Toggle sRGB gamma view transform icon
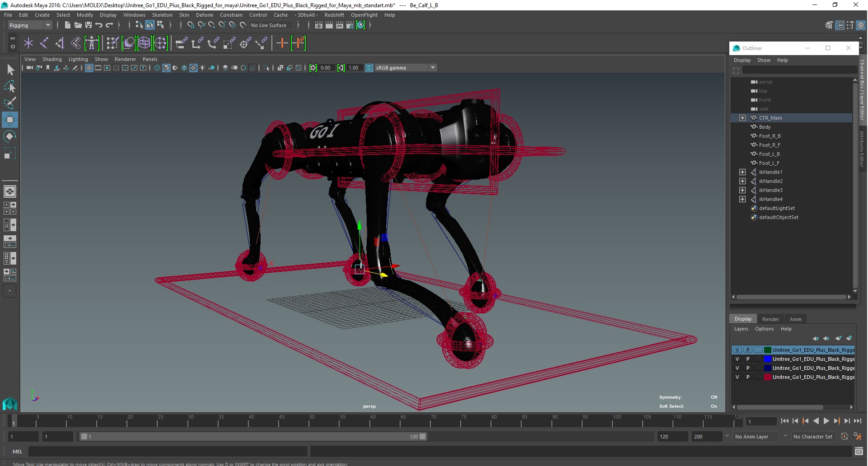This screenshot has width=868, height=466. [369, 68]
